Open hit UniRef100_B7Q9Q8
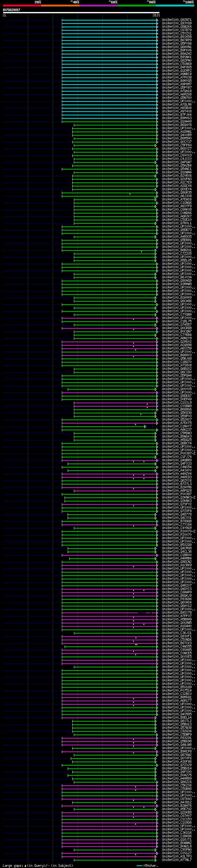This screenshot has width=197, height=868. coord(176,521)
